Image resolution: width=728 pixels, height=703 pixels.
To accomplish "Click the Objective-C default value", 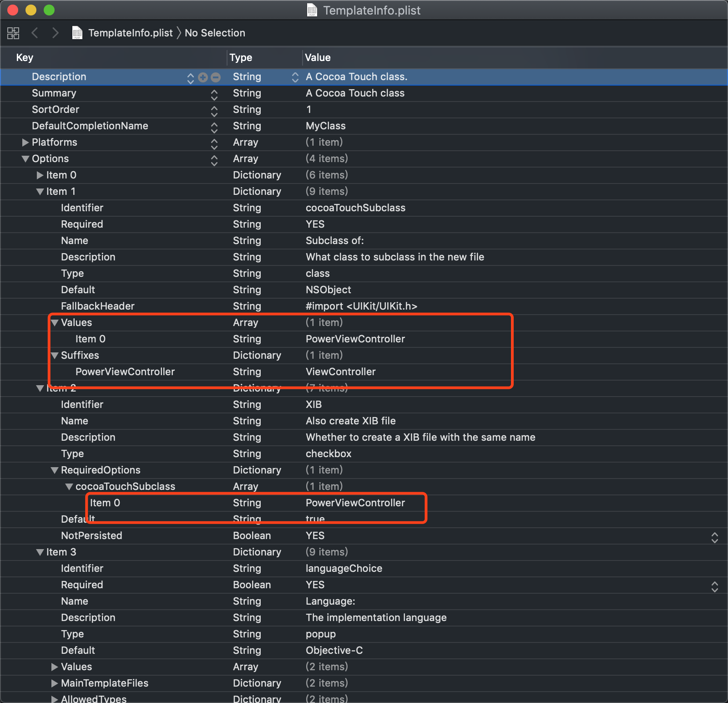I will click(334, 650).
